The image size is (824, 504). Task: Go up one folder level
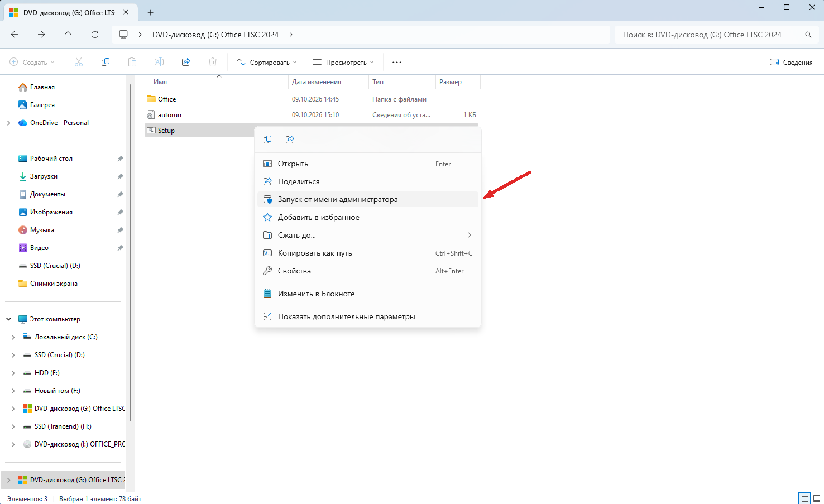68,35
